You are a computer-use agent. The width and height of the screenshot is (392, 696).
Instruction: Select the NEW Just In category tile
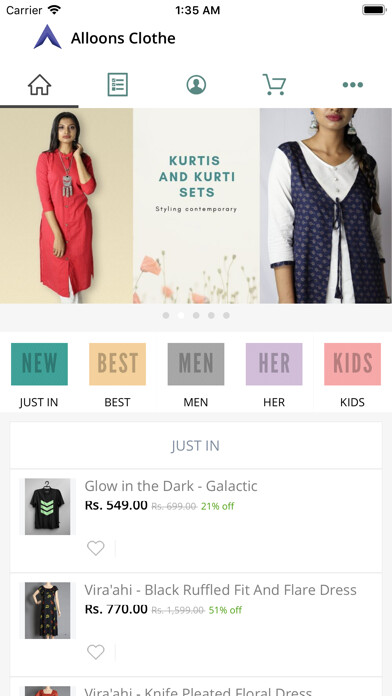click(x=39, y=364)
